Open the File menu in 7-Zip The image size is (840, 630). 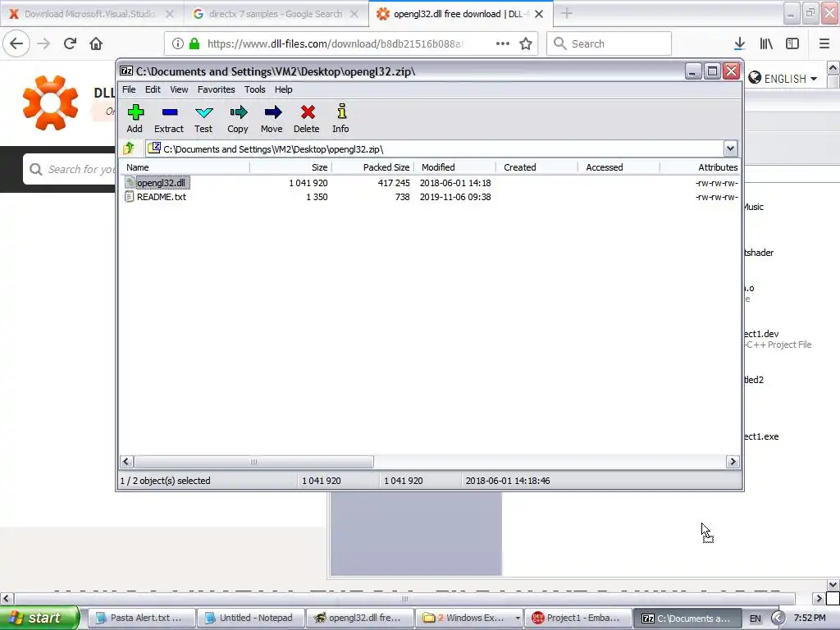coord(129,89)
